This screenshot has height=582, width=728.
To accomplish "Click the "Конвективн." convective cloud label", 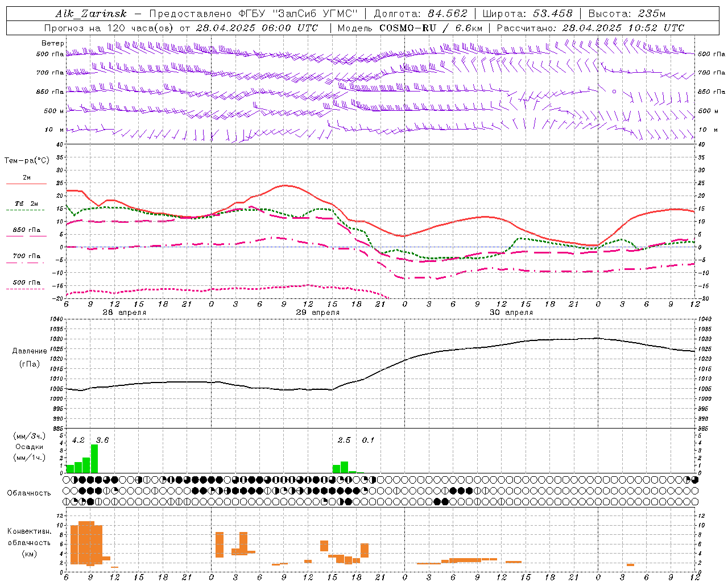I will tap(30, 531).
